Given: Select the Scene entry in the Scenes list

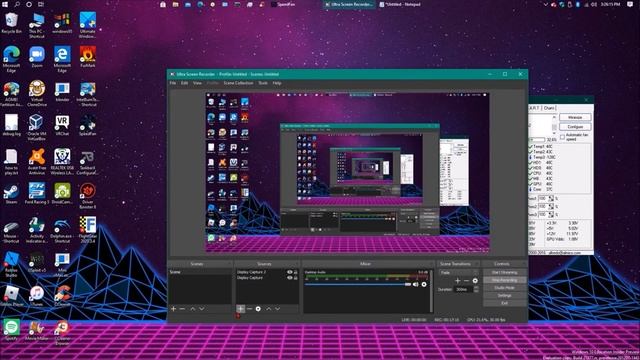Looking at the screenshot, I should pyautogui.click(x=200, y=272).
